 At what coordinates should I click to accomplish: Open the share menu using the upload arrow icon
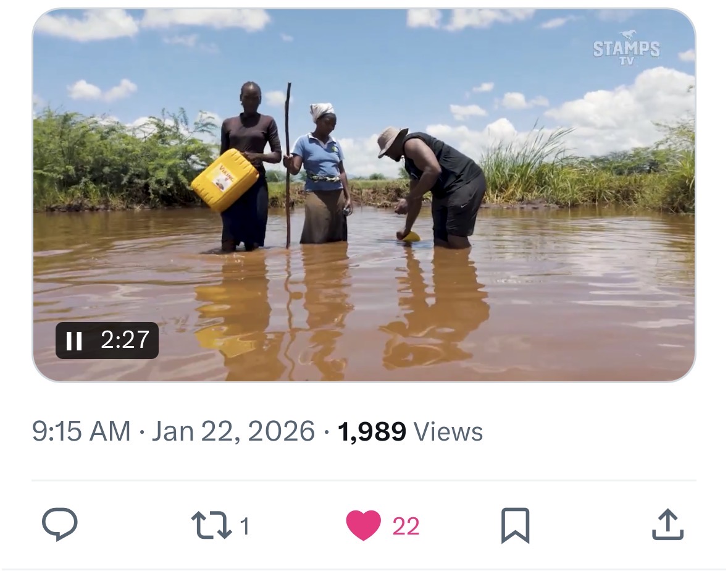coord(667,525)
